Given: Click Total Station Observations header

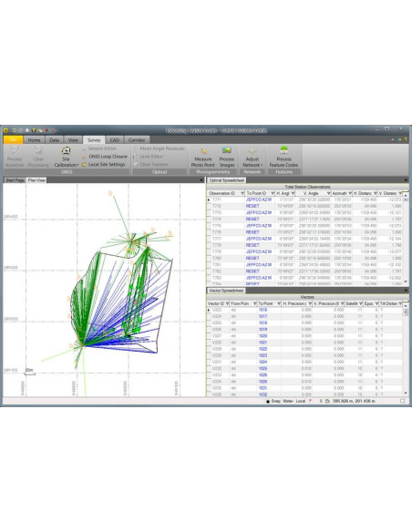Looking at the screenshot, I should pyautogui.click(x=307, y=187).
